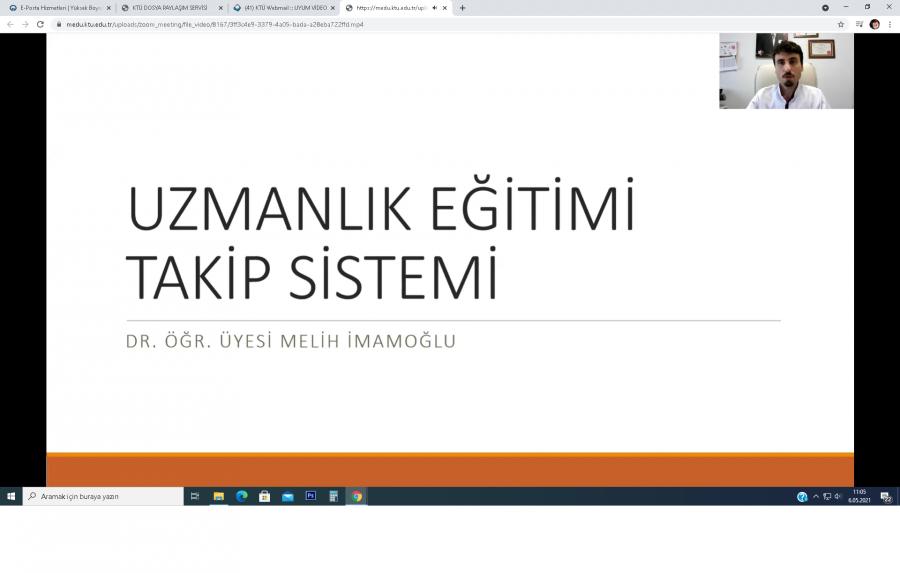Open the Calculator from the taskbar
The width and height of the screenshot is (900, 573).
click(x=333, y=496)
